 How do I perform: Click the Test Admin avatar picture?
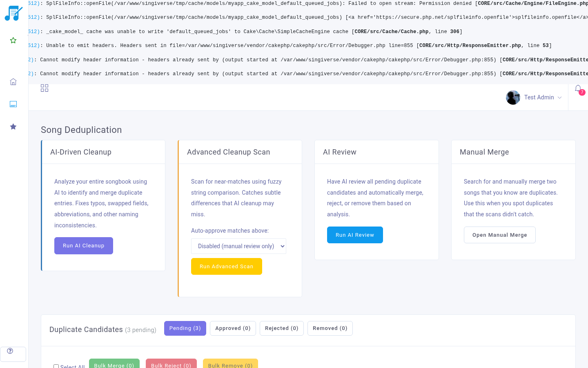[513, 97]
